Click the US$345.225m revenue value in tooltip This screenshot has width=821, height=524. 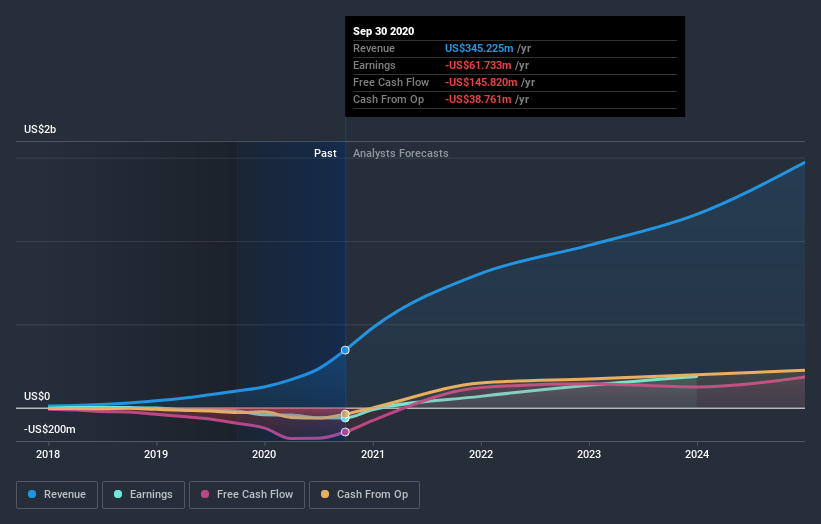[479, 48]
